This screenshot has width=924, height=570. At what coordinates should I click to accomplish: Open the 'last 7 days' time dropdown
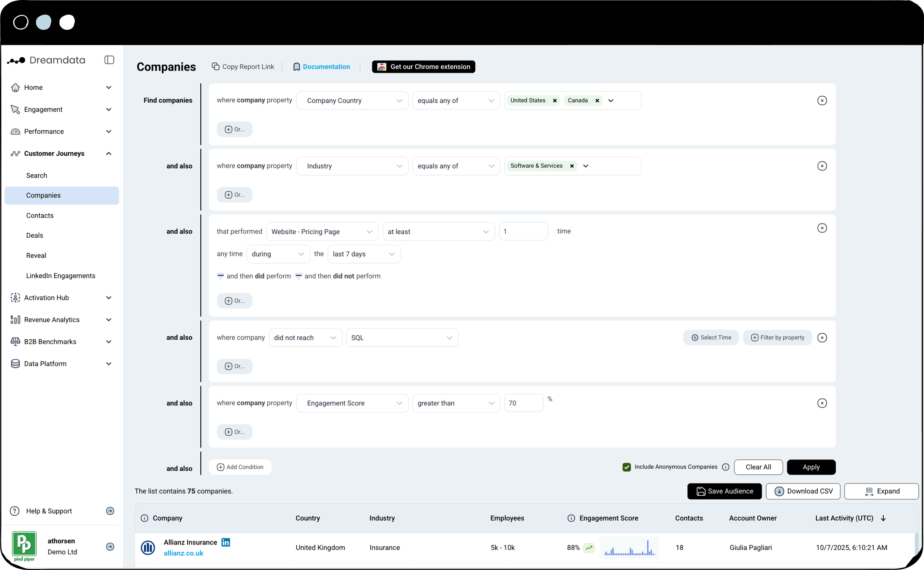(364, 254)
